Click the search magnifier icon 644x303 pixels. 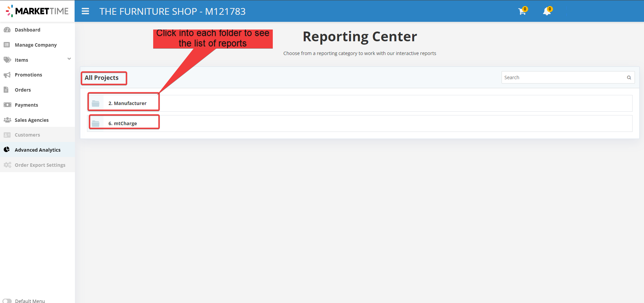tap(629, 78)
